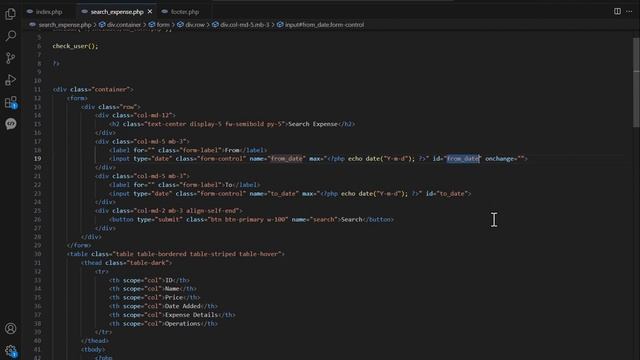The width and height of the screenshot is (640, 360).
Task: Open the Manage gear icon
Action: pos(11,351)
